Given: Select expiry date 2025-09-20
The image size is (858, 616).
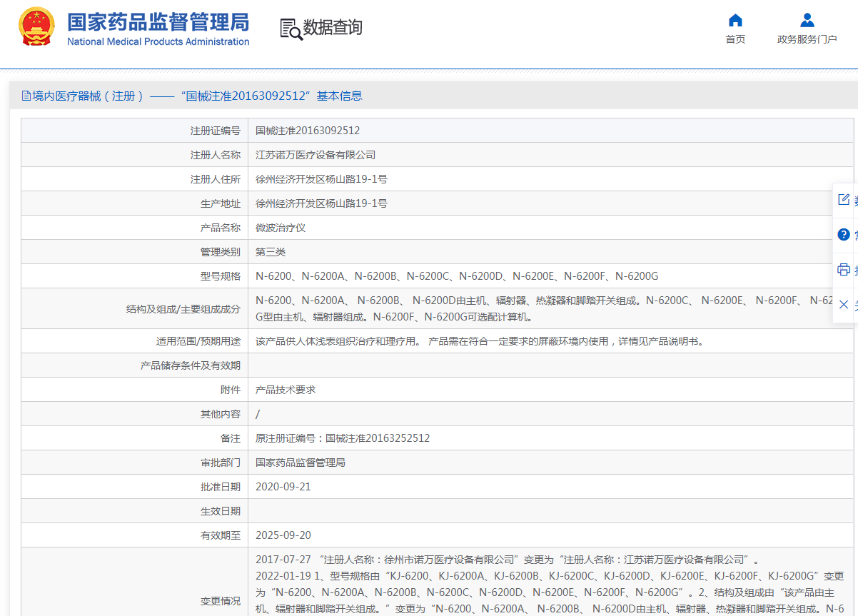Looking at the screenshot, I should point(283,535).
